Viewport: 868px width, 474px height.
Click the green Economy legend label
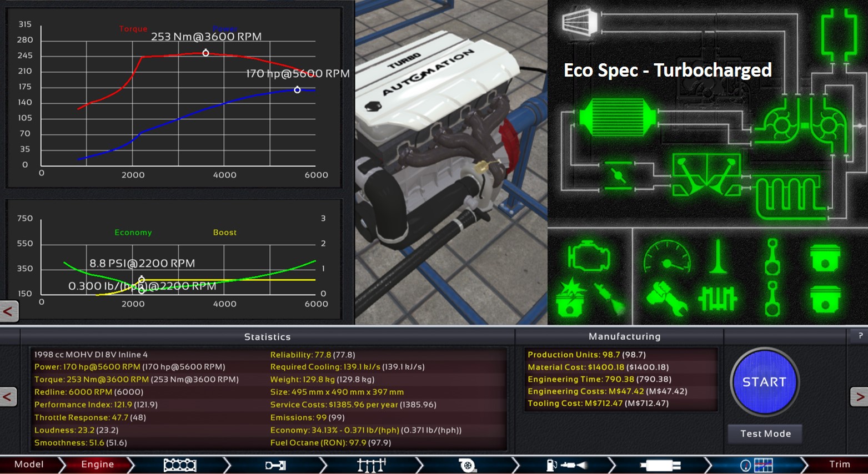point(133,233)
